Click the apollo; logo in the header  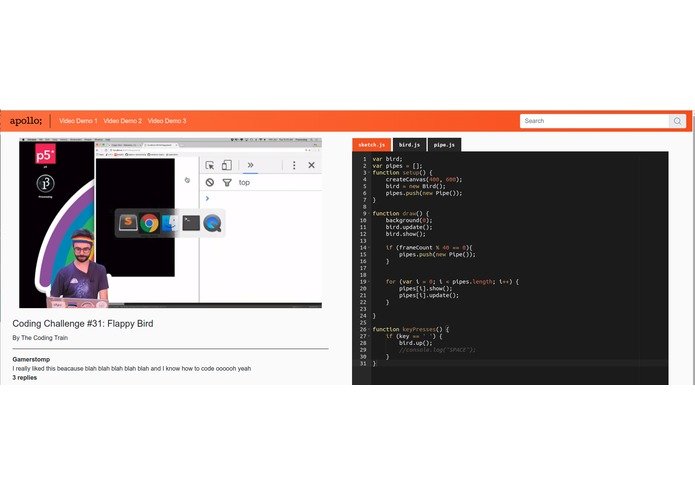26,121
